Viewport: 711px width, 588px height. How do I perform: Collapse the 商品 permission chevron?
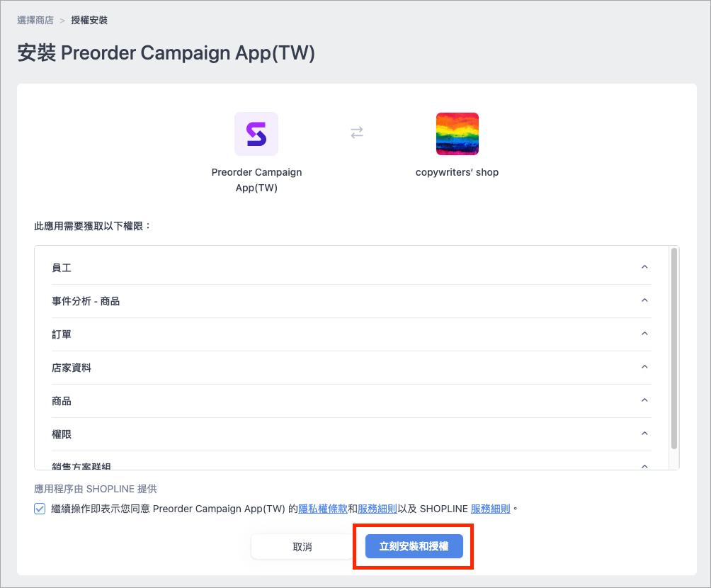click(x=644, y=400)
